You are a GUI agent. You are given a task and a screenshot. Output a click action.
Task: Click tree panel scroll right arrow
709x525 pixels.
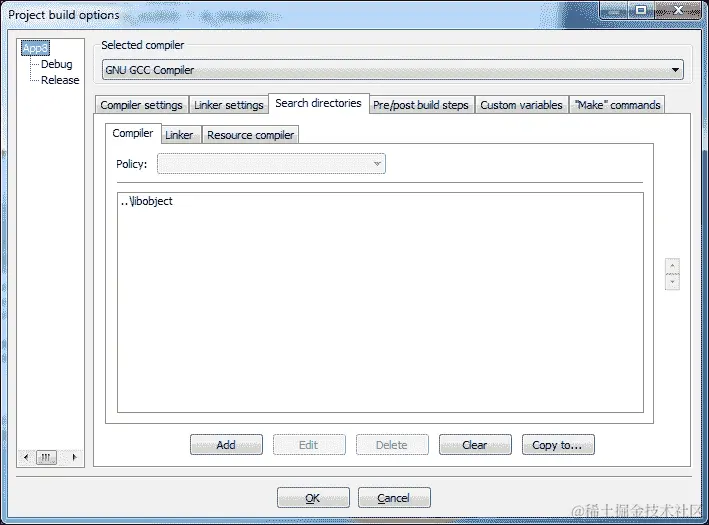pyautogui.click(x=75, y=458)
